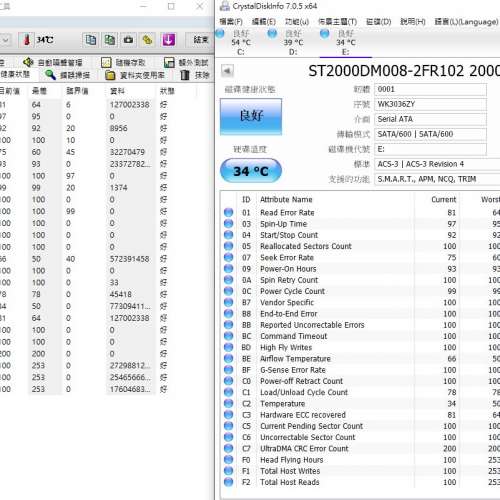This screenshot has width=500, height=500.
Task: Open the 檔案(F) menu in CrystalDiskInfo
Action: (231, 22)
